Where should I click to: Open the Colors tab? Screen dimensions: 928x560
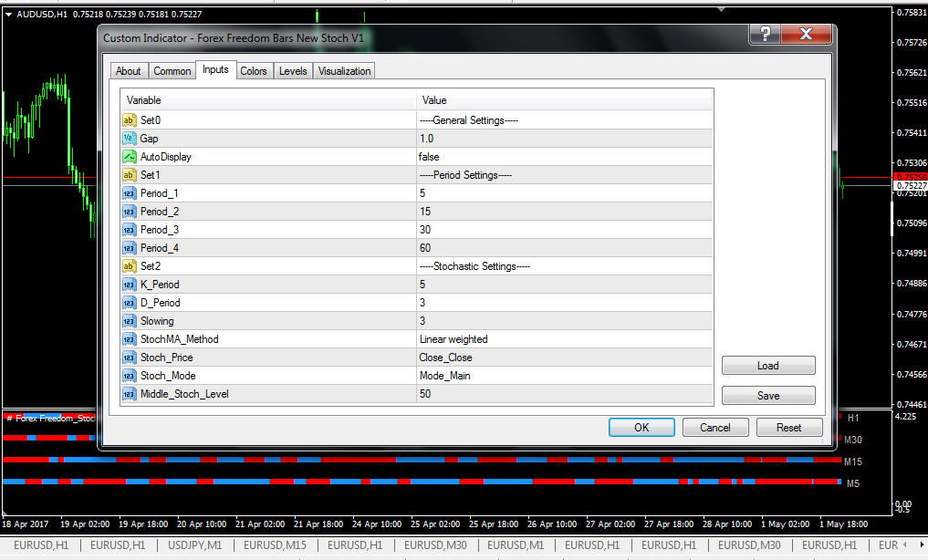(254, 71)
